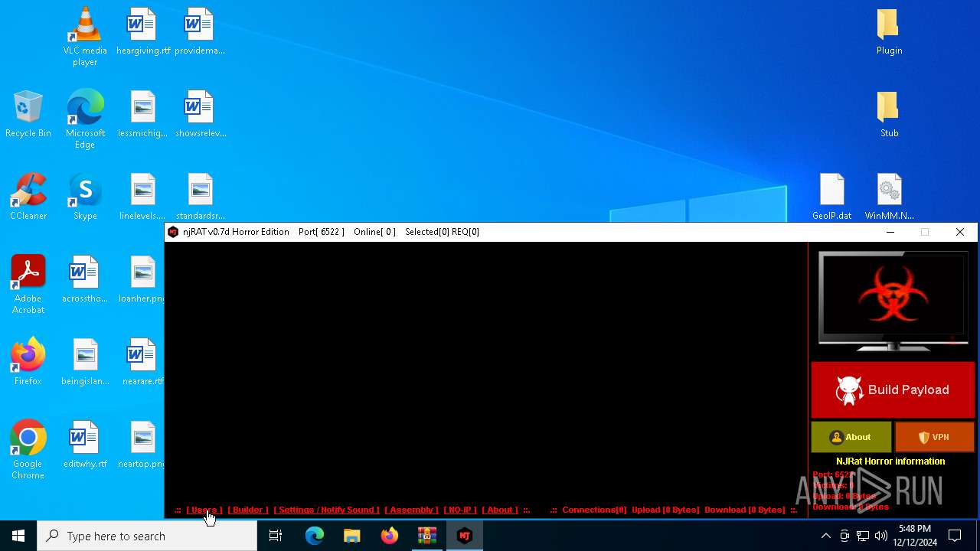Select standardsr... image file icon
The width and height of the screenshot is (980, 551).
[200, 197]
